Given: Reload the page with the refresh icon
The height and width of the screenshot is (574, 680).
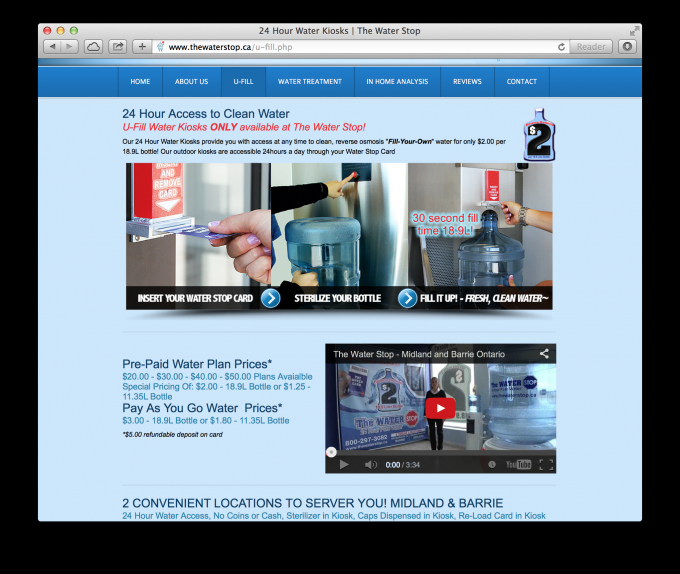Looking at the screenshot, I should point(562,46).
